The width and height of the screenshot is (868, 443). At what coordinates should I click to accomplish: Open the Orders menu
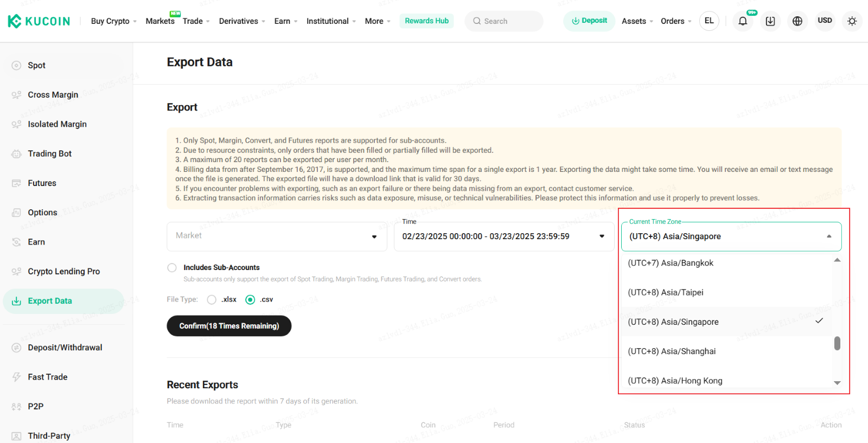point(676,21)
